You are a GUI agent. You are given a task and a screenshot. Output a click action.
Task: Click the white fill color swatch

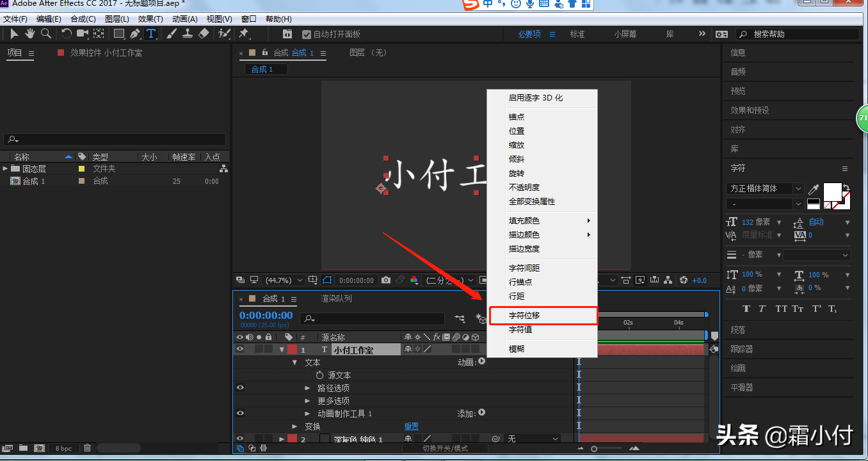pos(832,192)
